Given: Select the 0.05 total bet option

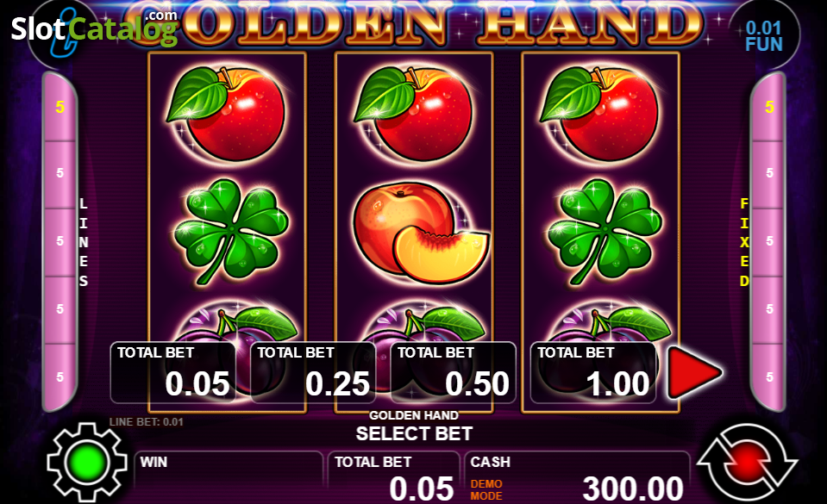Looking at the screenshot, I should pos(173,373).
